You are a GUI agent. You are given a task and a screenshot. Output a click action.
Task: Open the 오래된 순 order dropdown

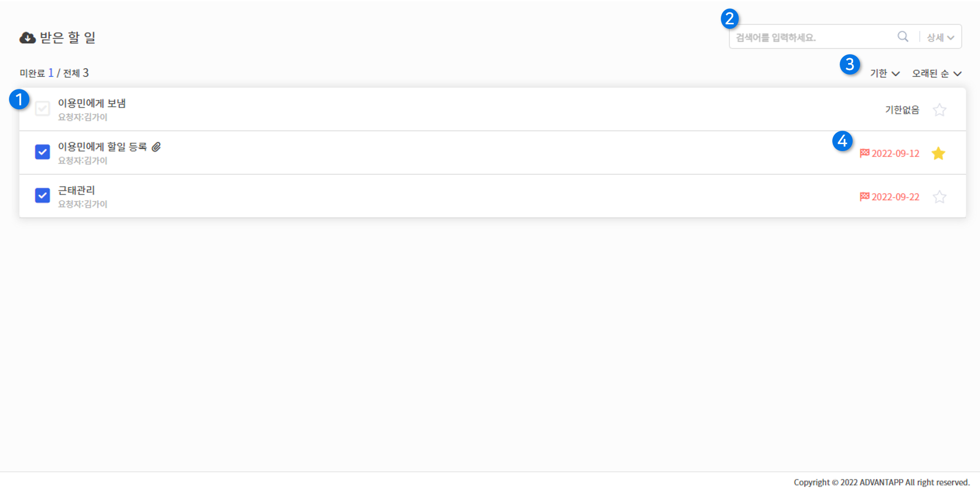937,74
